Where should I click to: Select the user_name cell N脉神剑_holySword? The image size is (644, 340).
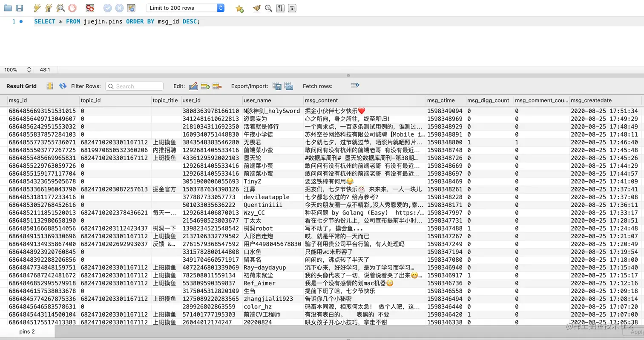pos(273,111)
